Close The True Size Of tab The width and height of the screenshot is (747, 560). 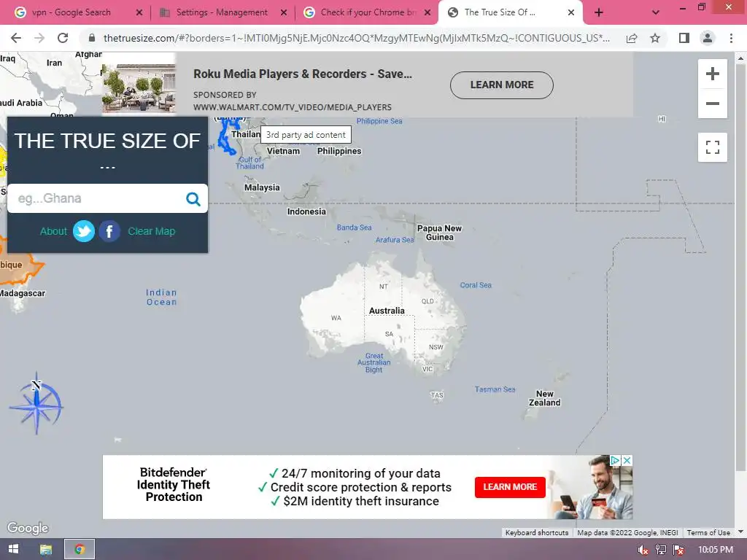coord(570,12)
